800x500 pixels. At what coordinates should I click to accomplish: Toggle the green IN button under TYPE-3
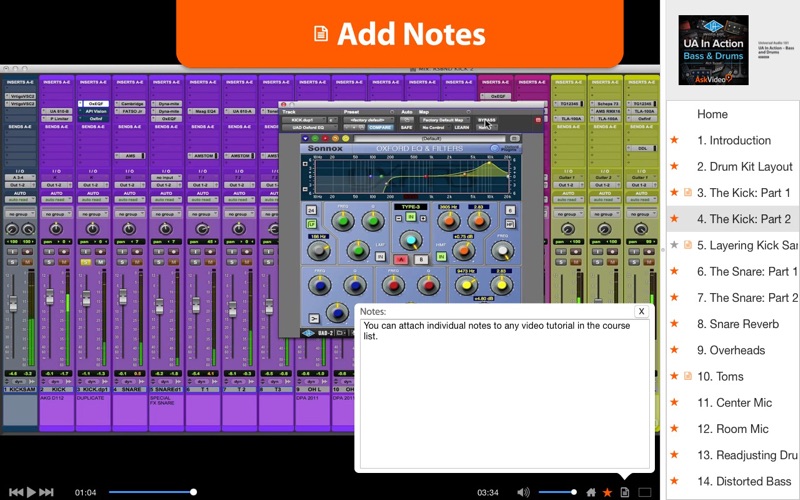point(411,217)
